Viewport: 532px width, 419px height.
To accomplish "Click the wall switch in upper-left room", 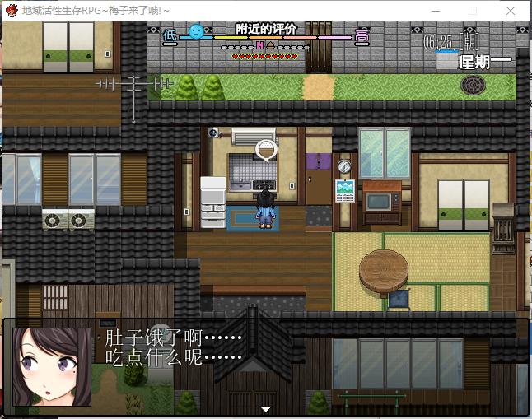I will 107,54.
